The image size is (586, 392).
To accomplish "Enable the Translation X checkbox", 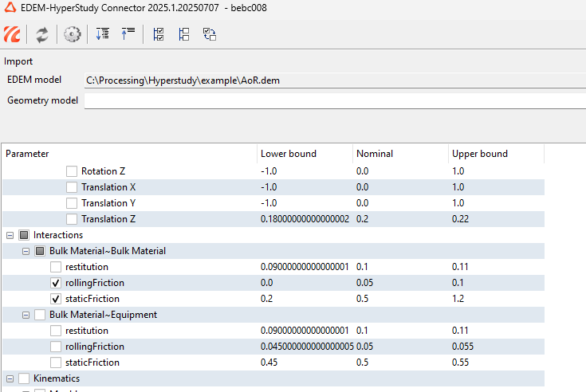I will pyautogui.click(x=72, y=187).
